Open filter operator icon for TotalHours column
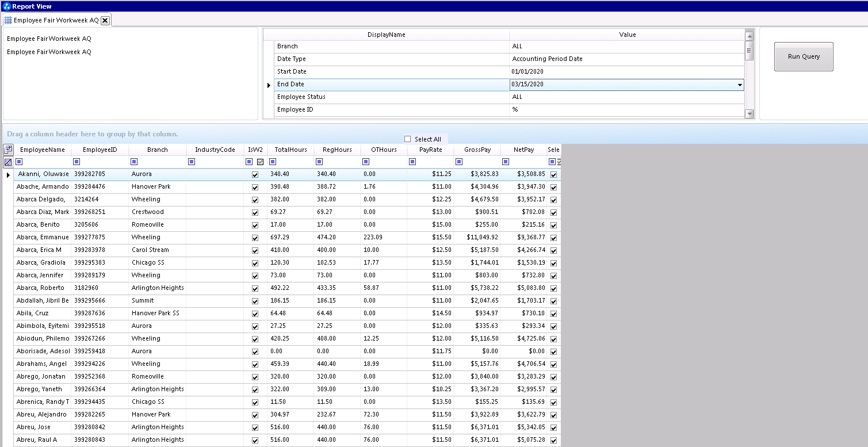This screenshot has width=868, height=447. (x=273, y=162)
